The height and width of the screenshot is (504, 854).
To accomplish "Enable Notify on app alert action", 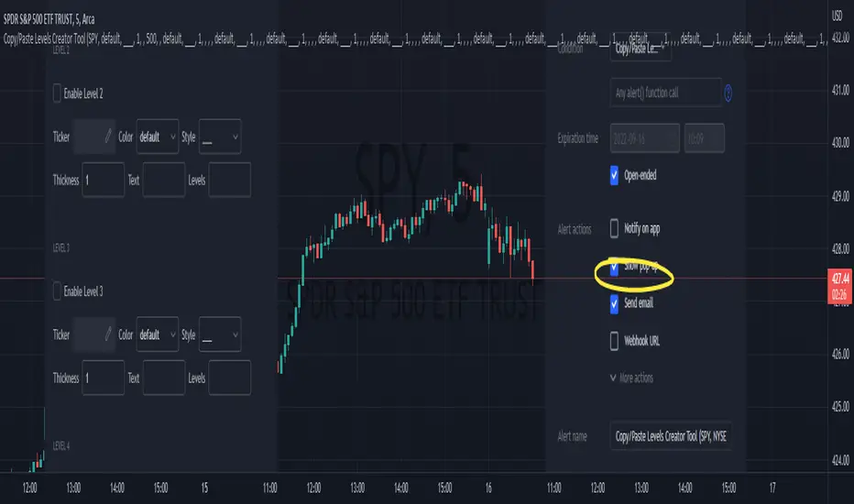I will click(x=616, y=229).
